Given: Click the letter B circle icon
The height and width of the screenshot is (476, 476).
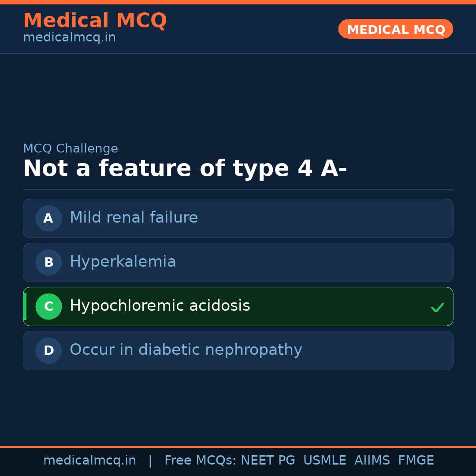Looking at the screenshot, I should click(x=48, y=262).
